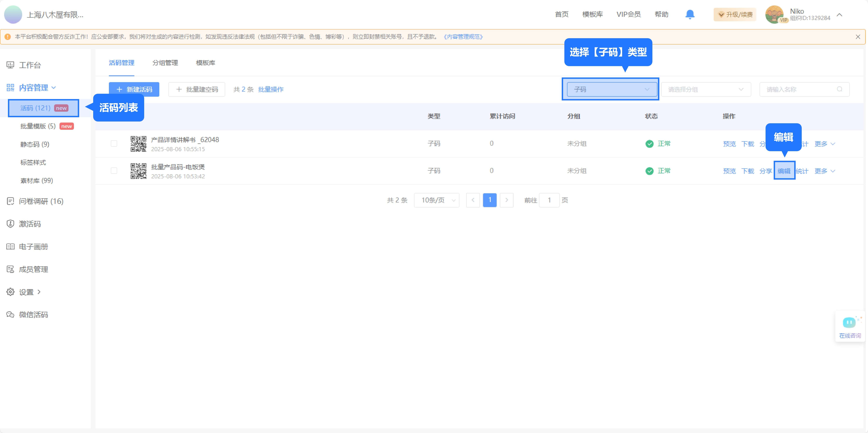Check the 产品详情讲解书_62048 row checkbox
This screenshot has width=868, height=433.
coord(114,144)
